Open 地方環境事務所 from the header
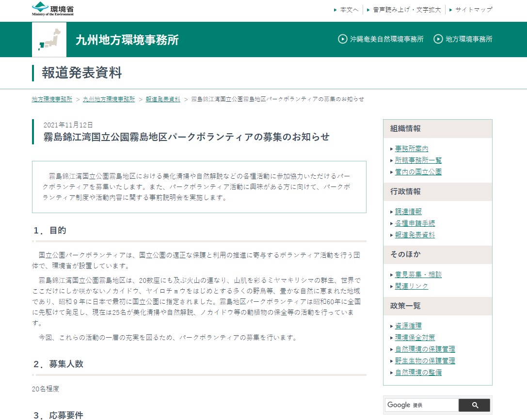Image resolution: width=527 pixels, height=420 pixels. (x=463, y=39)
